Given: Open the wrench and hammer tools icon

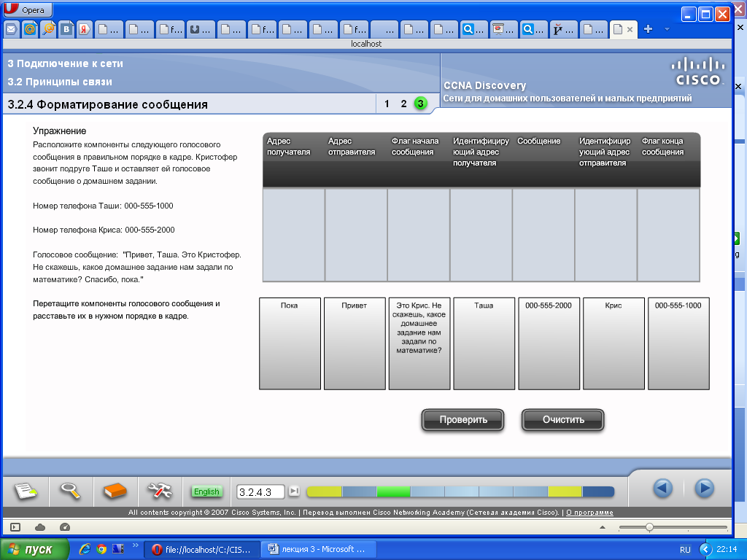Looking at the screenshot, I should [x=160, y=491].
